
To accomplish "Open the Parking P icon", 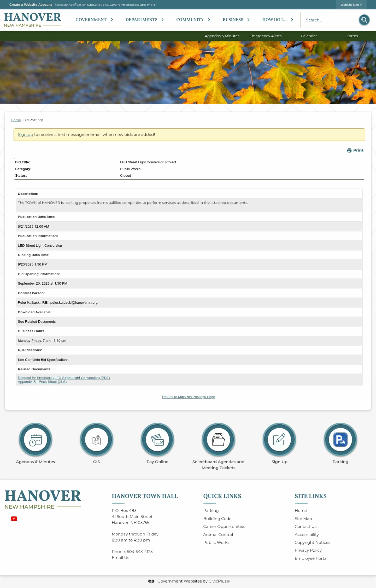I will (340, 440).
